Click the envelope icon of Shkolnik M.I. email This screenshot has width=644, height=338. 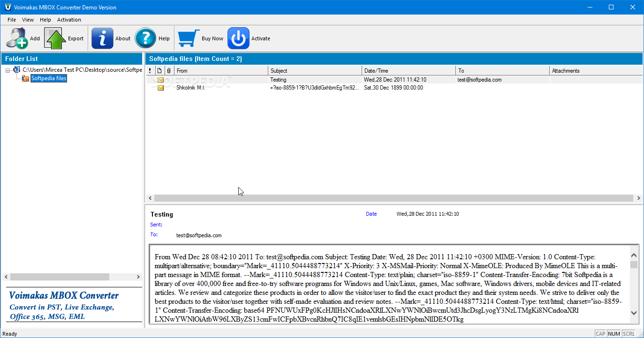(x=160, y=88)
